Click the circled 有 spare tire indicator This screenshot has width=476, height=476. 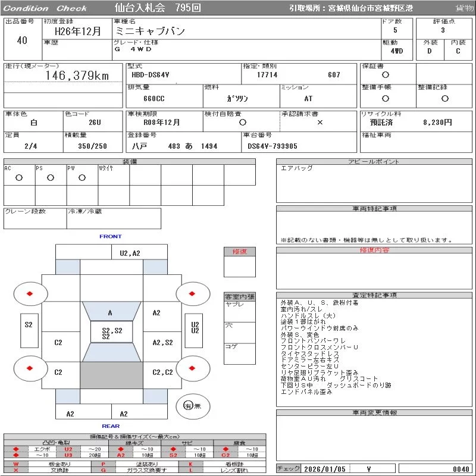pos(188,406)
